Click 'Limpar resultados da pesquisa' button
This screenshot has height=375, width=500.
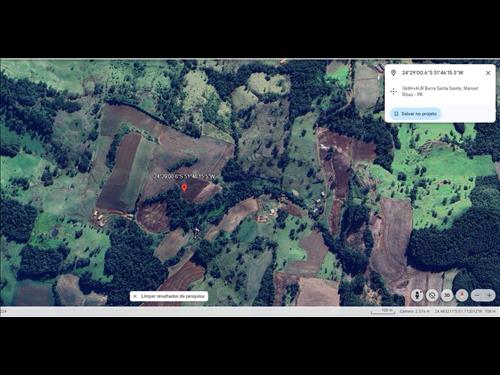169,296
